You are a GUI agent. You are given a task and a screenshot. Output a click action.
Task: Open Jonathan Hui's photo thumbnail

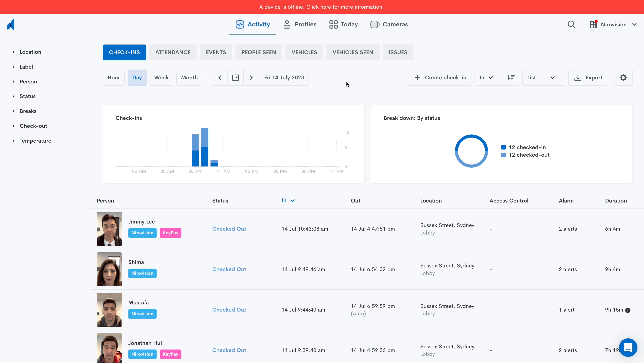(109, 348)
